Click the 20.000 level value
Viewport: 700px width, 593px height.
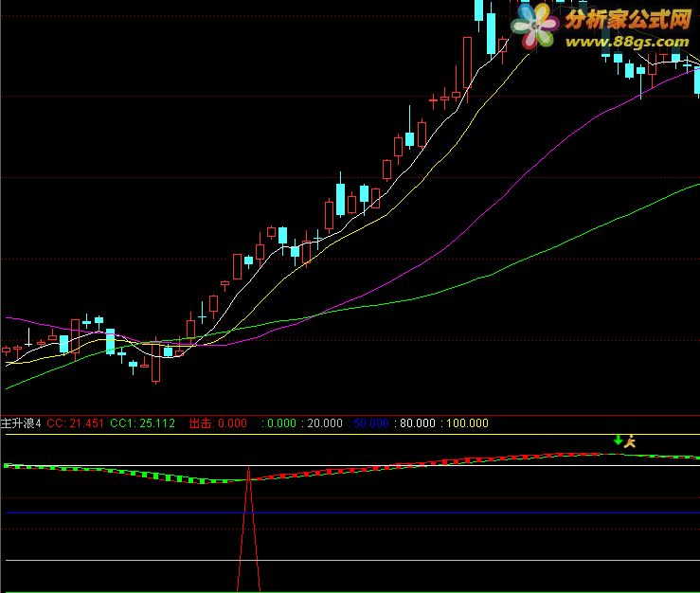tap(323, 422)
